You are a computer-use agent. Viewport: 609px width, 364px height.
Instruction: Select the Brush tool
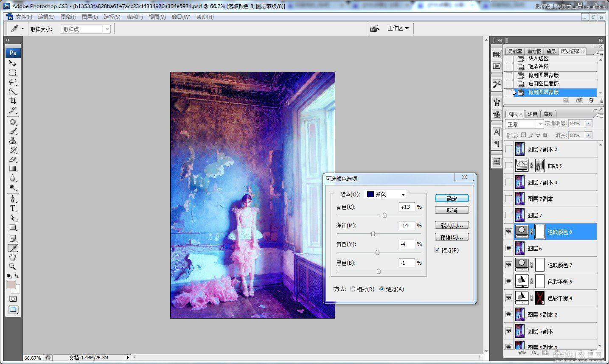[13, 132]
